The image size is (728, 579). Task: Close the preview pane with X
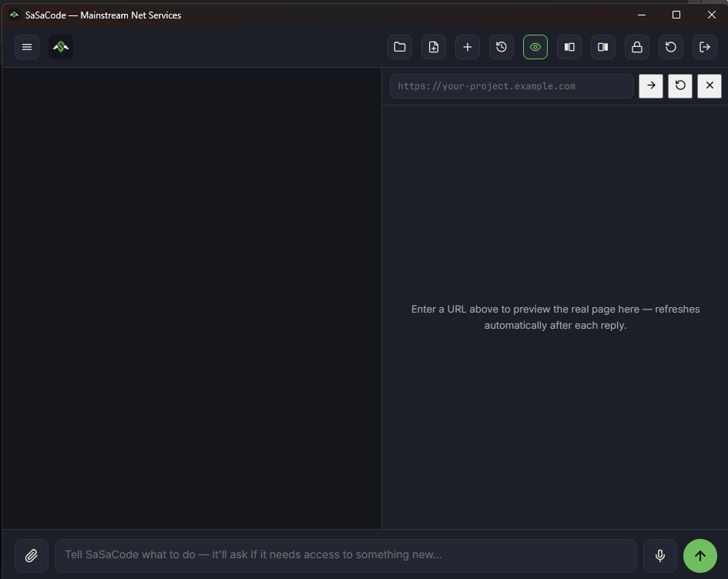coord(710,85)
